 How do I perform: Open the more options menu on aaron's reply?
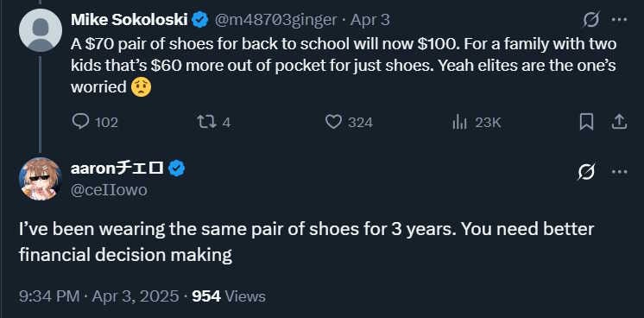pos(619,172)
